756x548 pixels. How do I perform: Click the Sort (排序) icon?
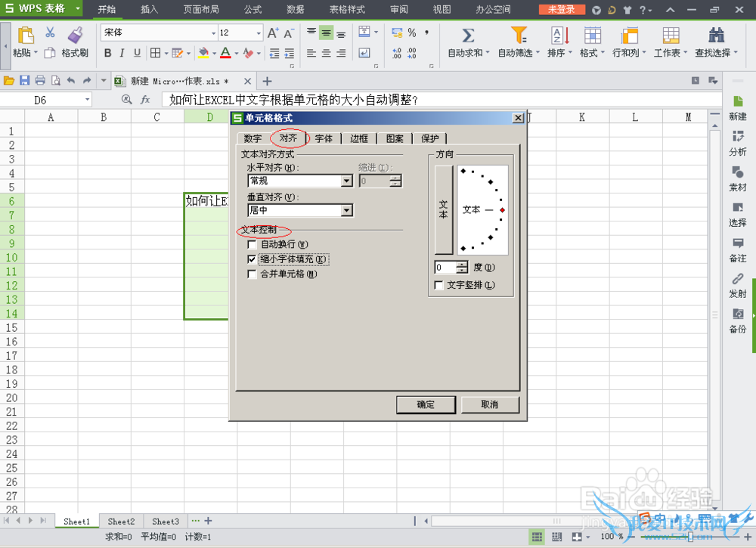pos(559,36)
